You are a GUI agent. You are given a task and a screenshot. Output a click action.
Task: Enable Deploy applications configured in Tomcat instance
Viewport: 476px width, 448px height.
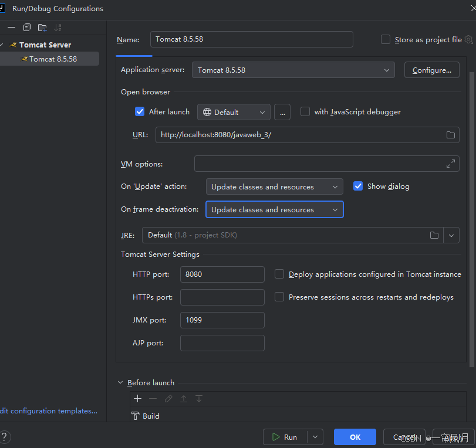click(279, 274)
